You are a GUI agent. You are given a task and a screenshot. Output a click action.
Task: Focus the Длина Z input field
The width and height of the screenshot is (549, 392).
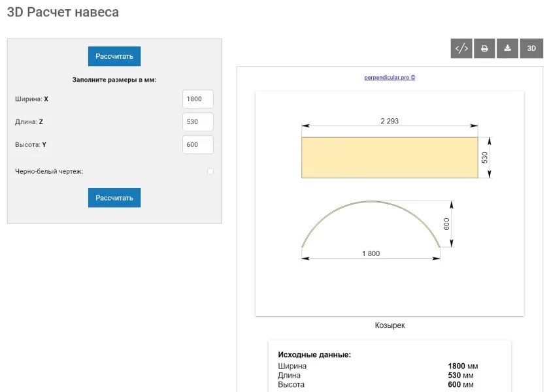tap(198, 122)
